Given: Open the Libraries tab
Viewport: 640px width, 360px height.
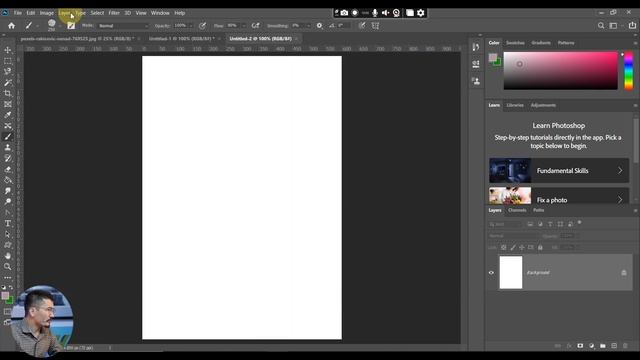Looking at the screenshot, I should [x=515, y=105].
